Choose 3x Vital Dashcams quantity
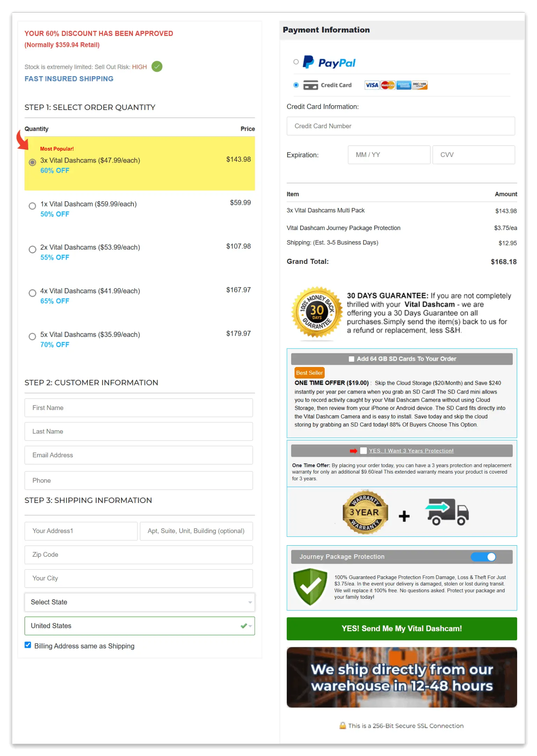The image size is (537, 756). [32, 162]
